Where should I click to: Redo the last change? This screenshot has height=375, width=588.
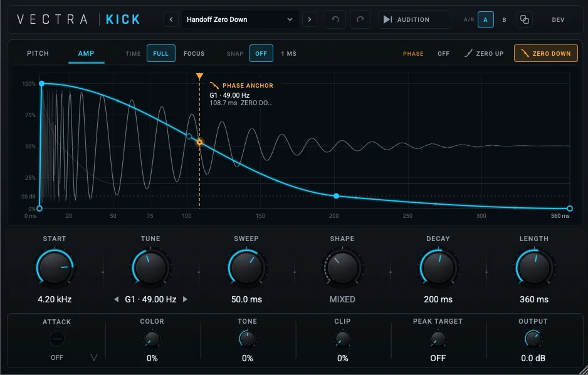click(360, 19)
